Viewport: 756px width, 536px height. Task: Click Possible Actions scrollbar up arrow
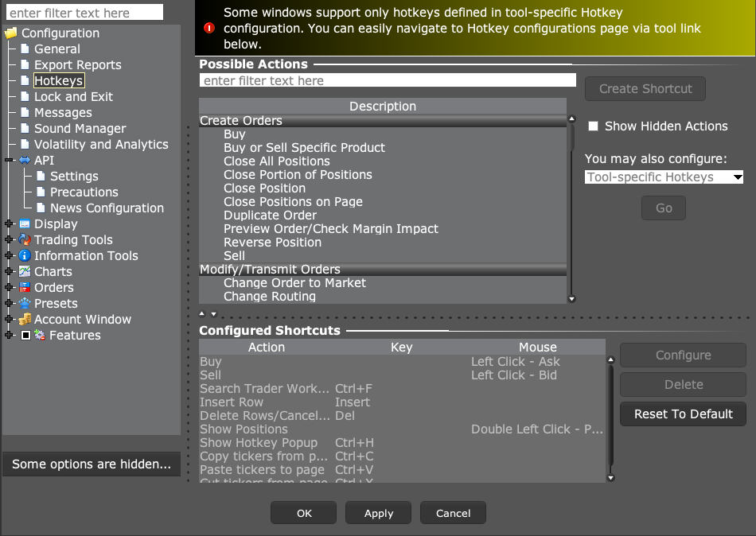point(572,118)
